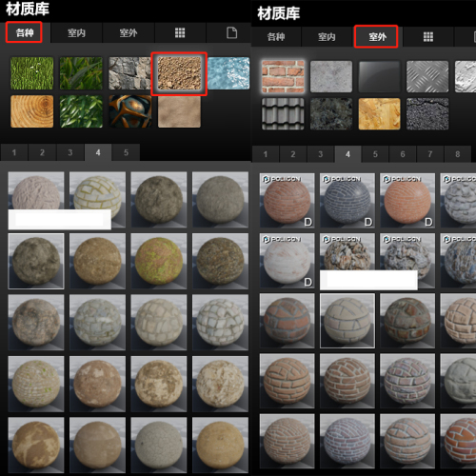The width and height of the screenshot is (476, 476).
Task: Switch to highlighted 室外 tab in right panel
Action: (376, 37)
